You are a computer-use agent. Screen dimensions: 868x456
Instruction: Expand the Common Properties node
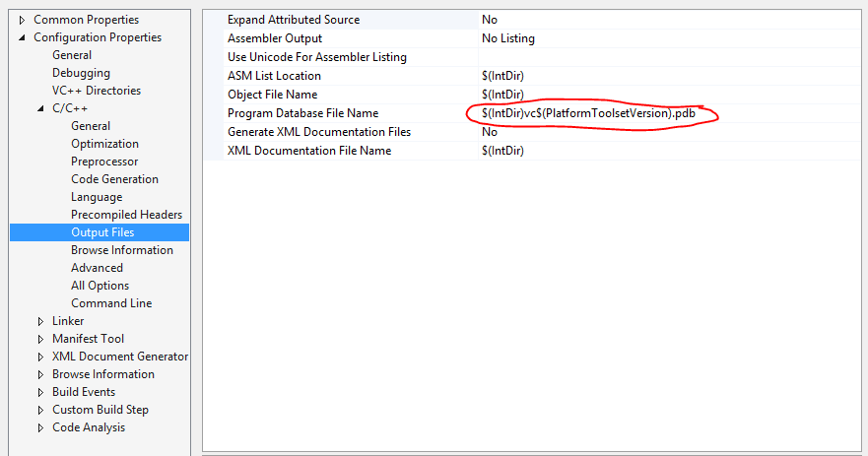(x=23, y=20)
